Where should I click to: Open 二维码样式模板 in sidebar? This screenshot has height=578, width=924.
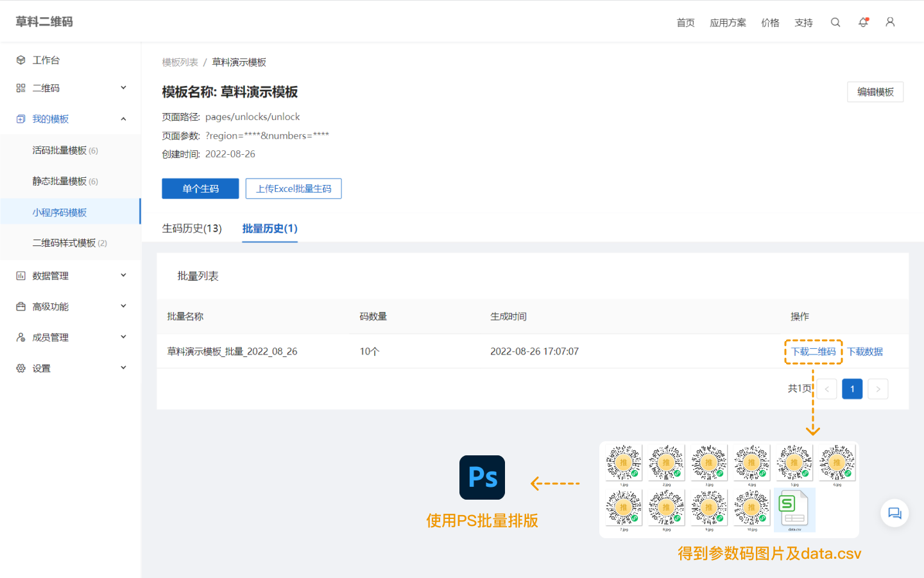(70, 243)
